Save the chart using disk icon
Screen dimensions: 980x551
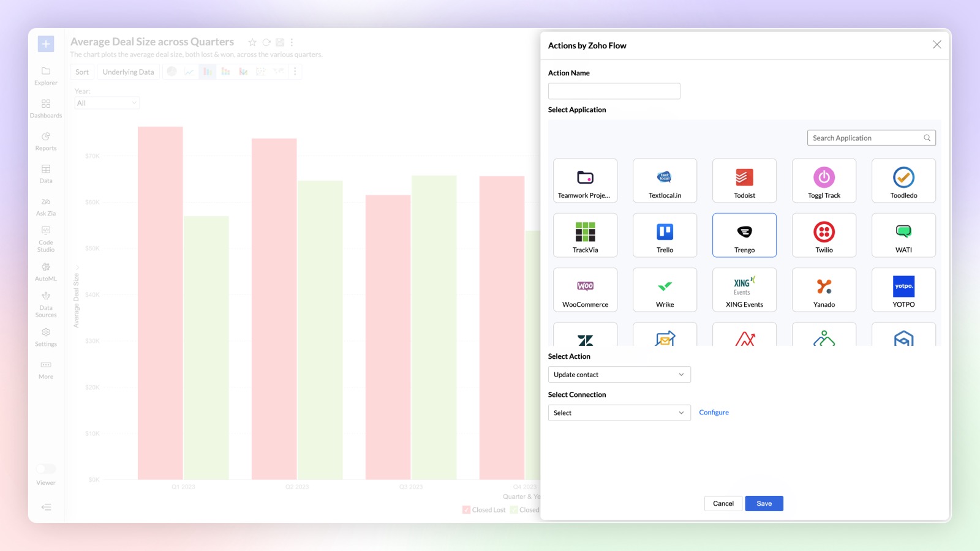(x=280, y=42)
